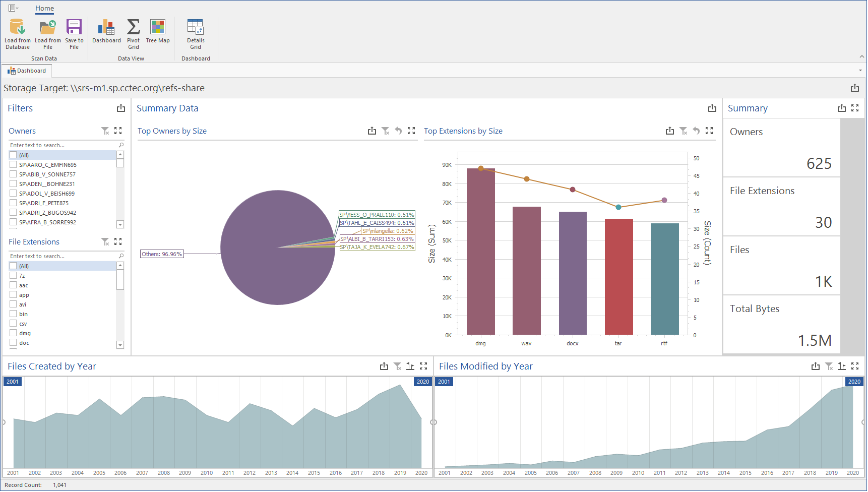Screen dimensions: 868x492
Task: Switch to the Tree Map view
Action: [158, 28]
